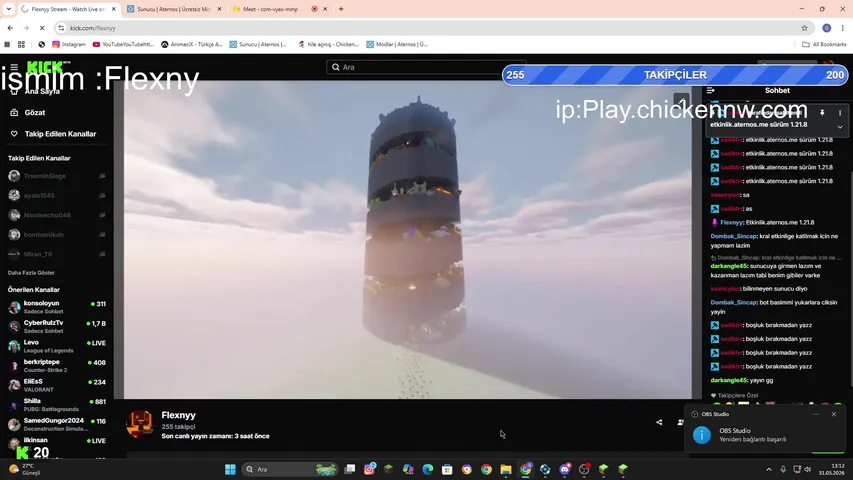The width and height of the screenshot is (853, 480).
Task: Click the Flexnyy channel name title
Action: tap(178, 415)
